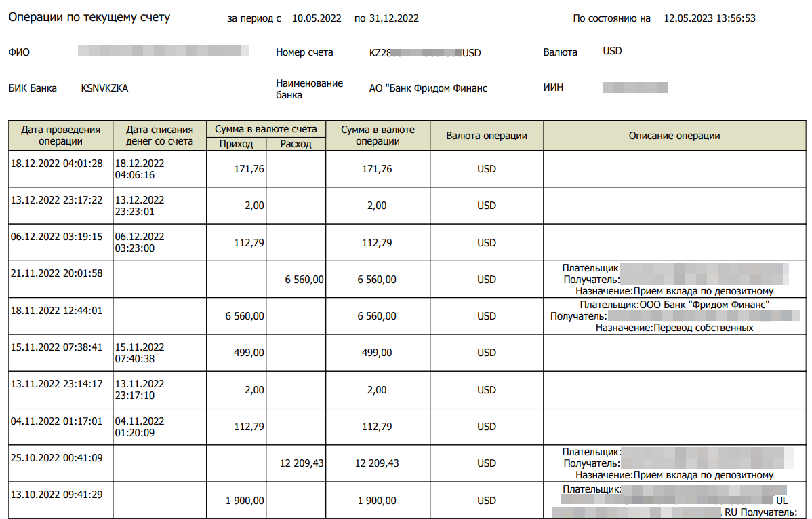Image resolution: width=812 pixels, height=519 pixels.
Task: Select operation date 13.11.2022 23:14:17
Action: click(x=57, y=384)
